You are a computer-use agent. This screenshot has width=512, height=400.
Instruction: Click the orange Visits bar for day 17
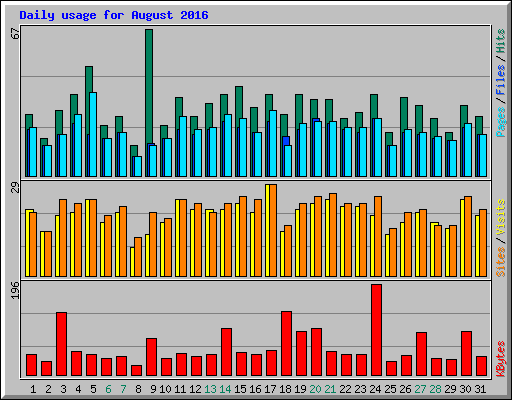[x=273, y=230]
